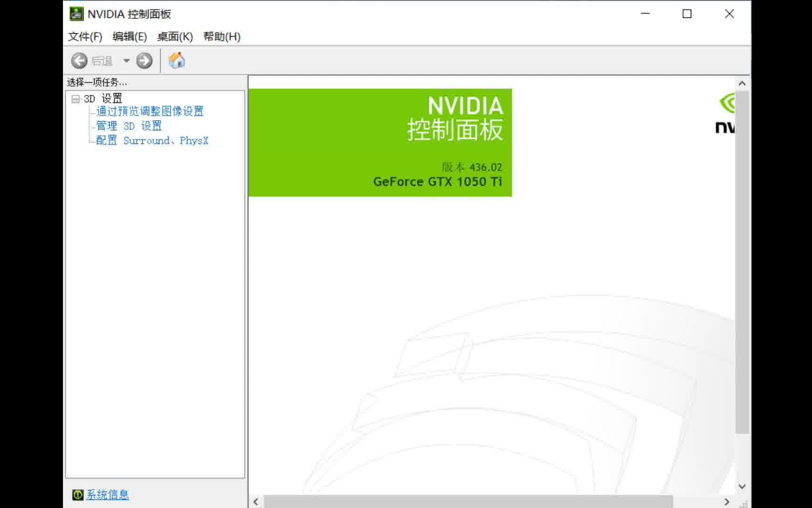Click the horizontal scrollbar left arrow

(256, 502)
